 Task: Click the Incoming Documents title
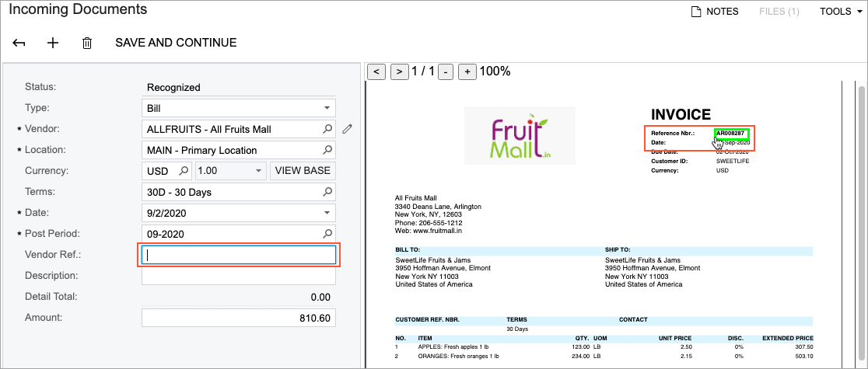point(78,9)
